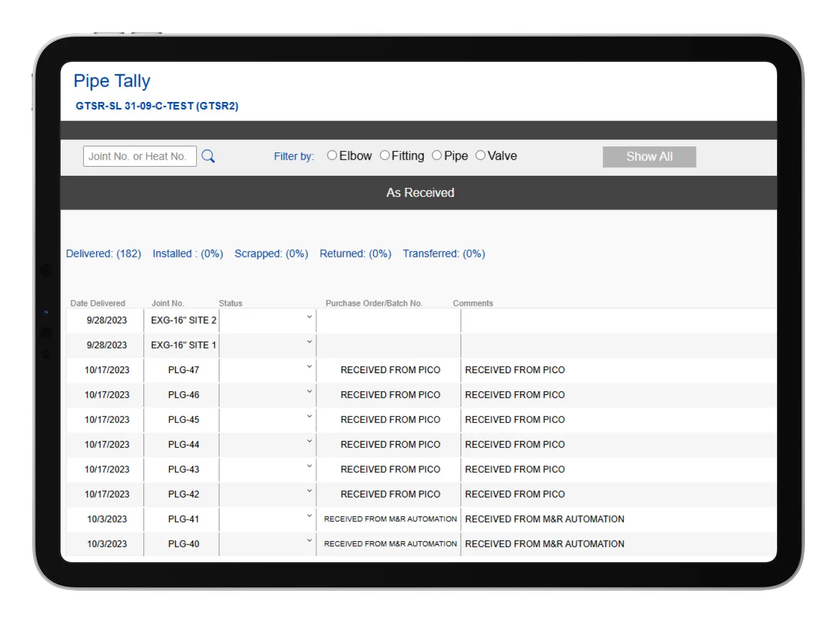840x630 pixels.
Task: Select the Pipe radio button filter
Action: coord(437,155)
